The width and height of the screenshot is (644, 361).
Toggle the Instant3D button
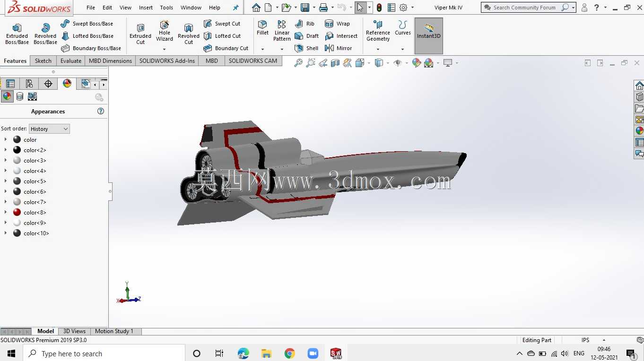429,36
